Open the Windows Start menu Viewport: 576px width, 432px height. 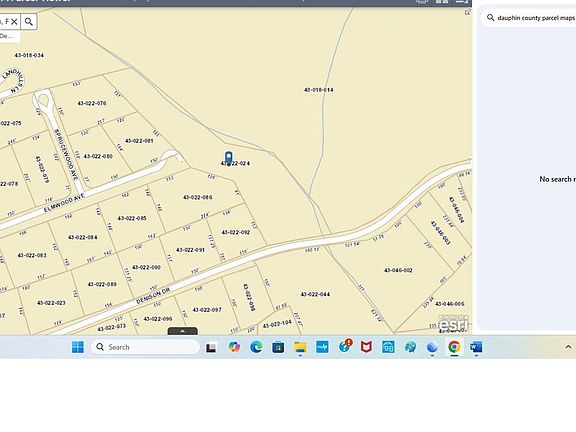tap(78, 347)
